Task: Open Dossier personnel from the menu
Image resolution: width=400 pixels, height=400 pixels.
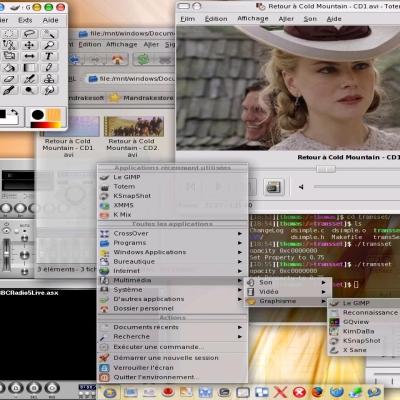Action: pyautogui.click(x=172, y=309)
